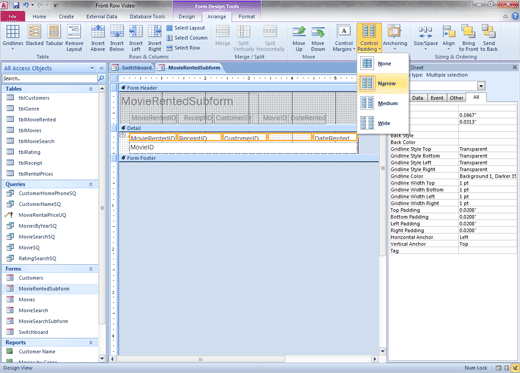Click the Control Padding button

(369, 38)
